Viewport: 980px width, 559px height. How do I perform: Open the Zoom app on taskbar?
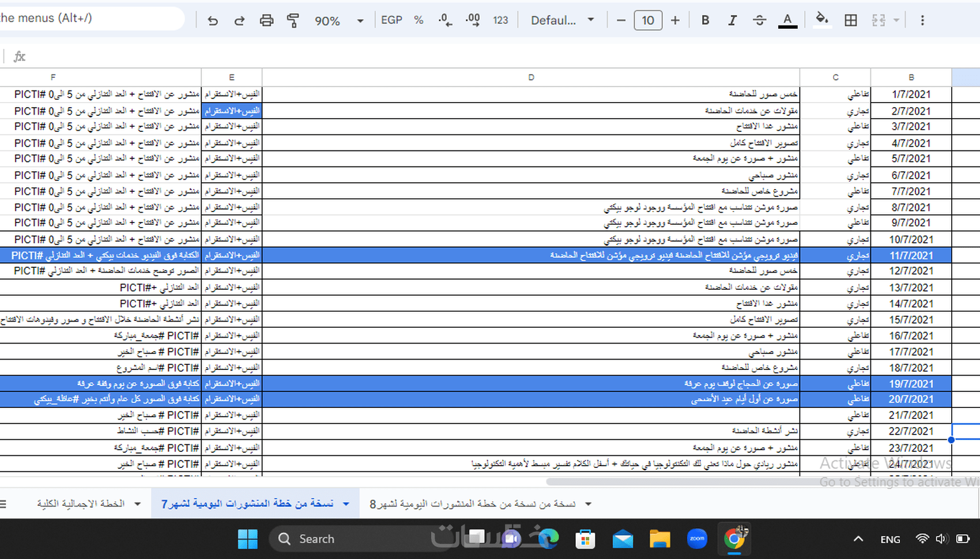tap(697, 539)
